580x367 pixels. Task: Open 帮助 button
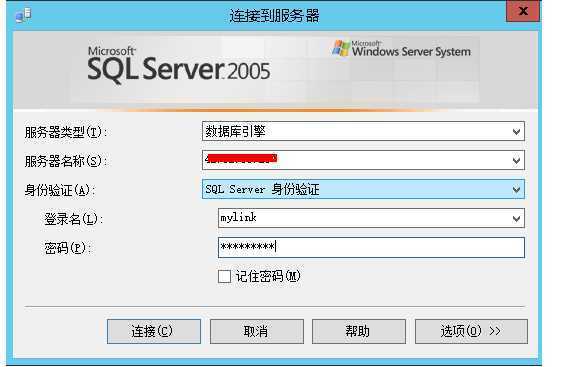tap(359, 331)
